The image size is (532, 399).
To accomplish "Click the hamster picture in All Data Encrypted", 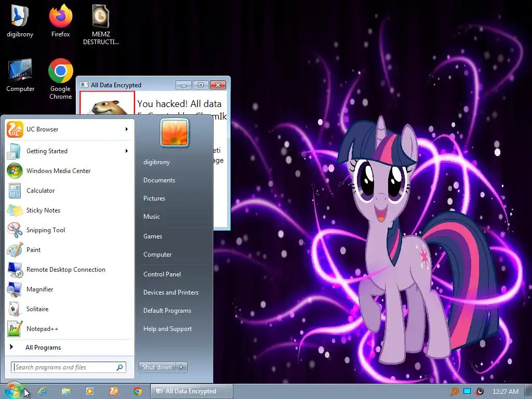I will [x=107, y=103].
